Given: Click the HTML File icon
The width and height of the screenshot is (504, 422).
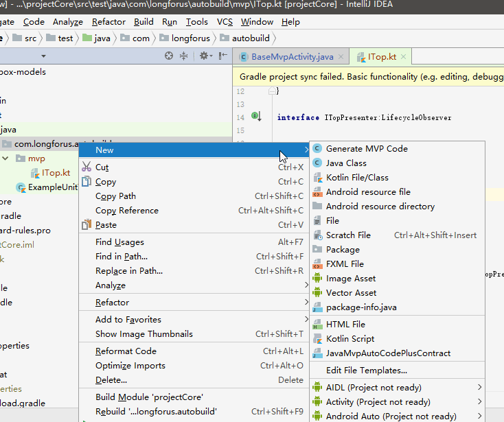Looking at the screenshot, I should tap(317, 325).
